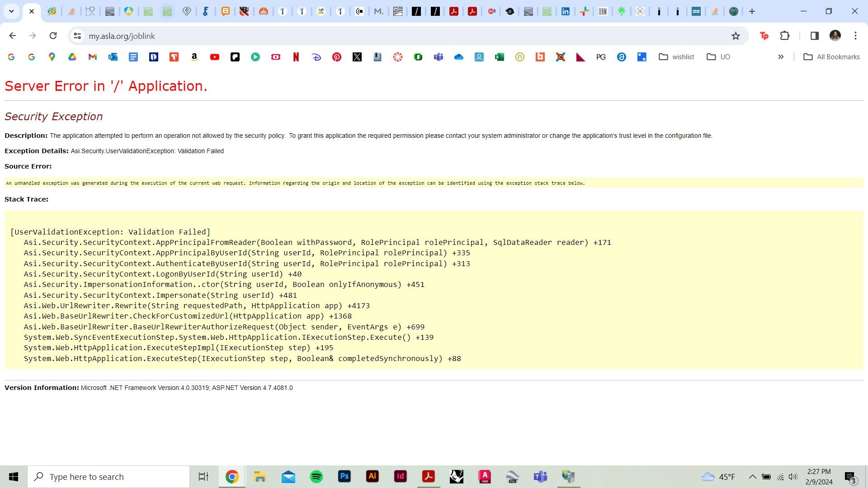The width and height of the screenshot is (868, 488).
Task: Open the Amazon bookmark
Action: click(194, 57)
